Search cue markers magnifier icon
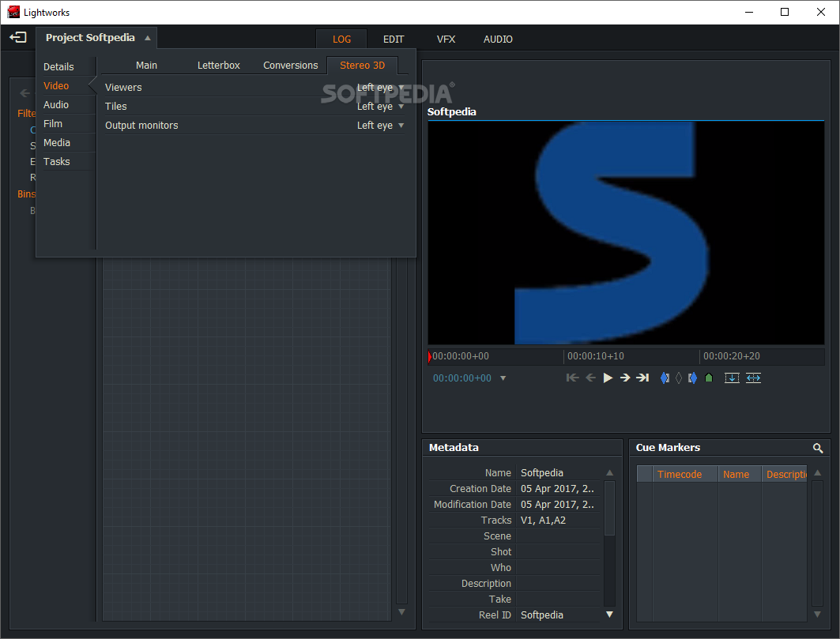840x639 pixels. (818, 448)
